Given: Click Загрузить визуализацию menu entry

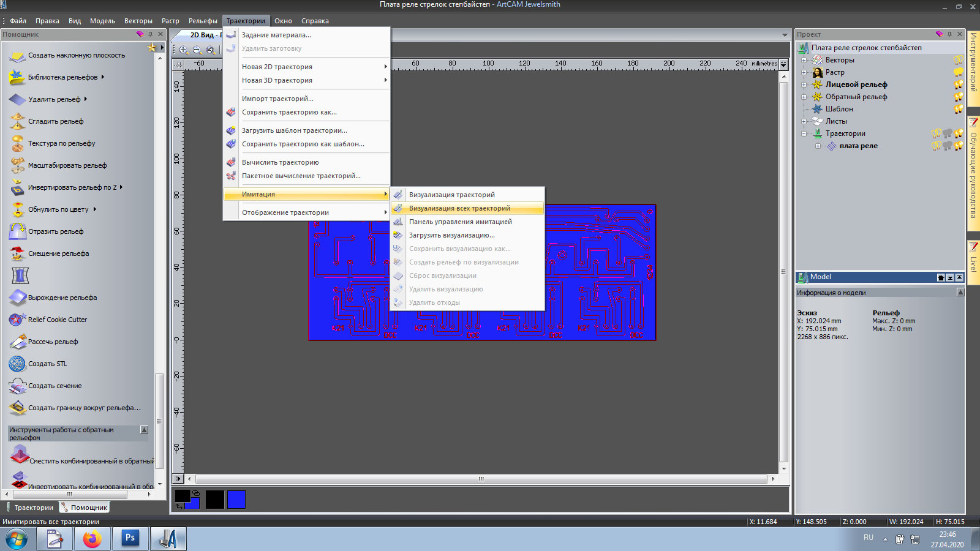Looking at the screenshot, I should click(x=467, y=235).
